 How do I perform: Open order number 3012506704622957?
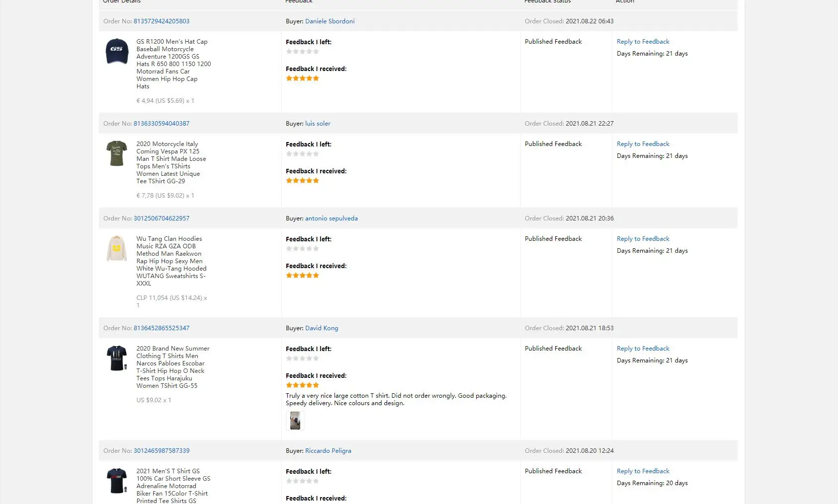tap(162, 218)
